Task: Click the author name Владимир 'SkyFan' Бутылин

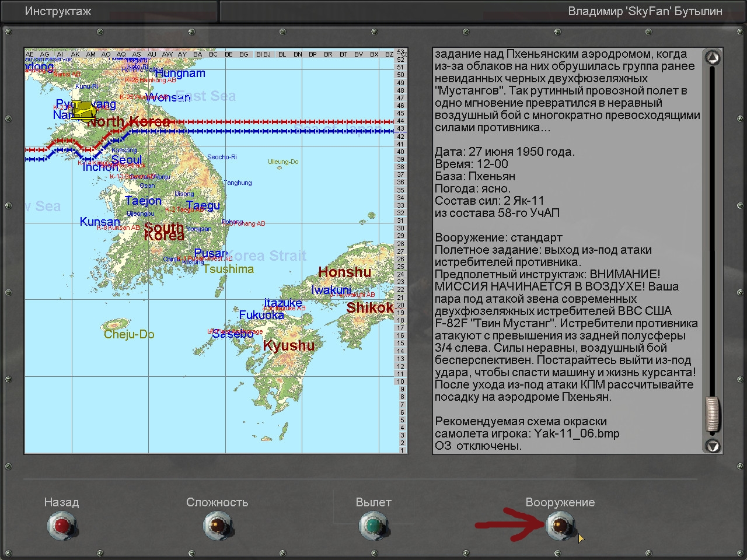Action: coord(645,12)
